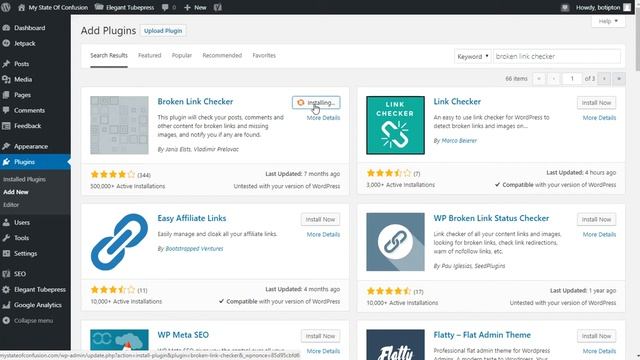Switch to Featured tab
Viewport: 640px width, 360px height.
[149, 56]
